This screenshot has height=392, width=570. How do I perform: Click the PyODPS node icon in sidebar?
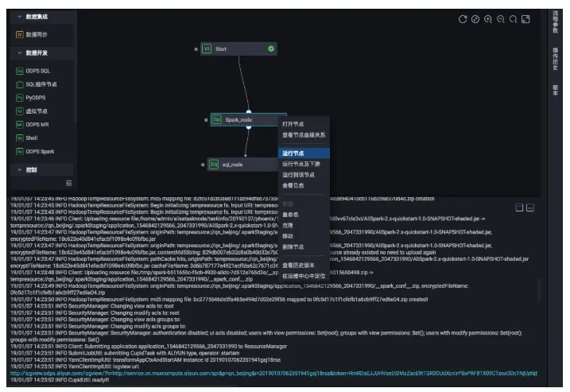(x=20, y=98)
